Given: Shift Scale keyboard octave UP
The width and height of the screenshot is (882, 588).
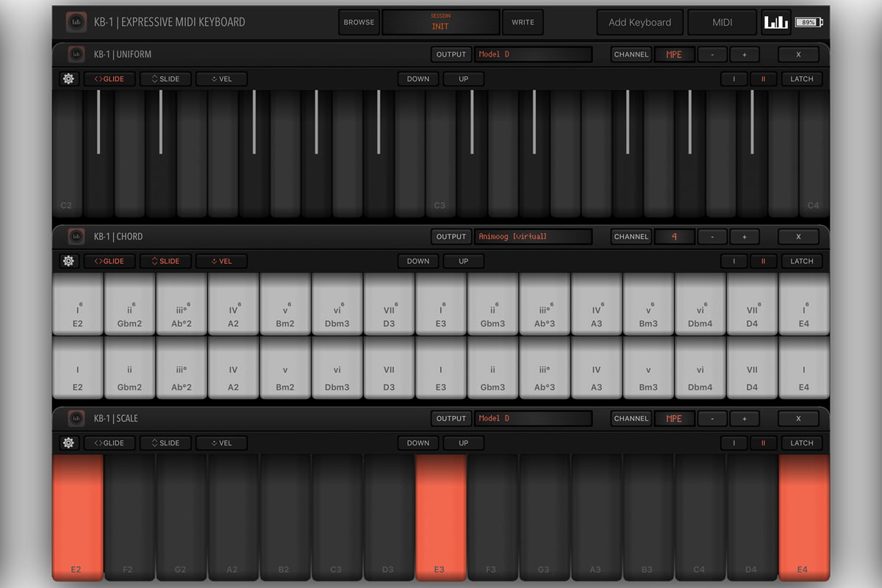Looking at the screenshot, I should [x=464, y=443].
